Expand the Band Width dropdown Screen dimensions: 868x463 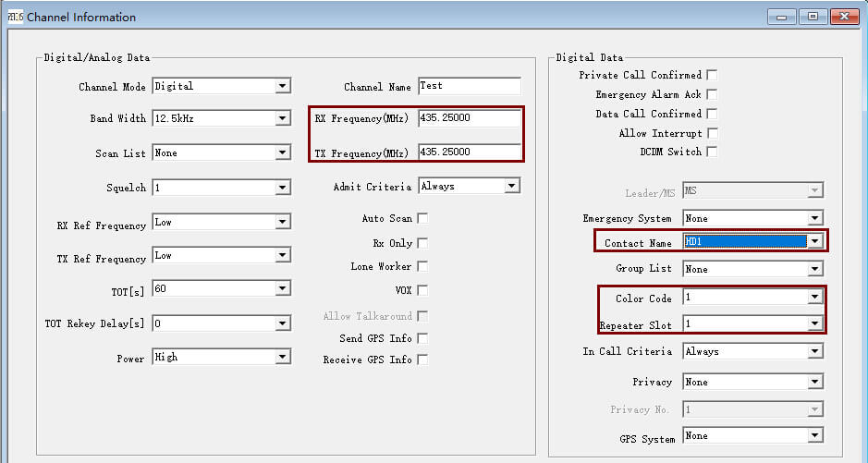(x=283, y=118)
